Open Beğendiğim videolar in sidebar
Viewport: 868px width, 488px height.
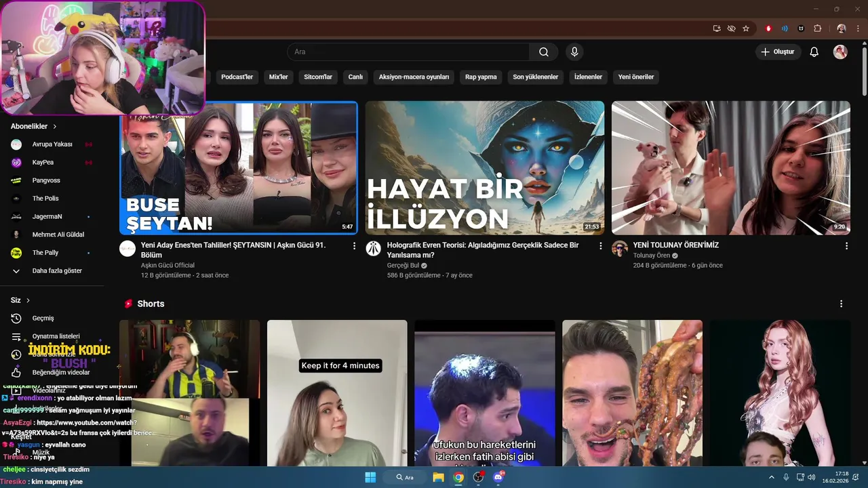52,372
